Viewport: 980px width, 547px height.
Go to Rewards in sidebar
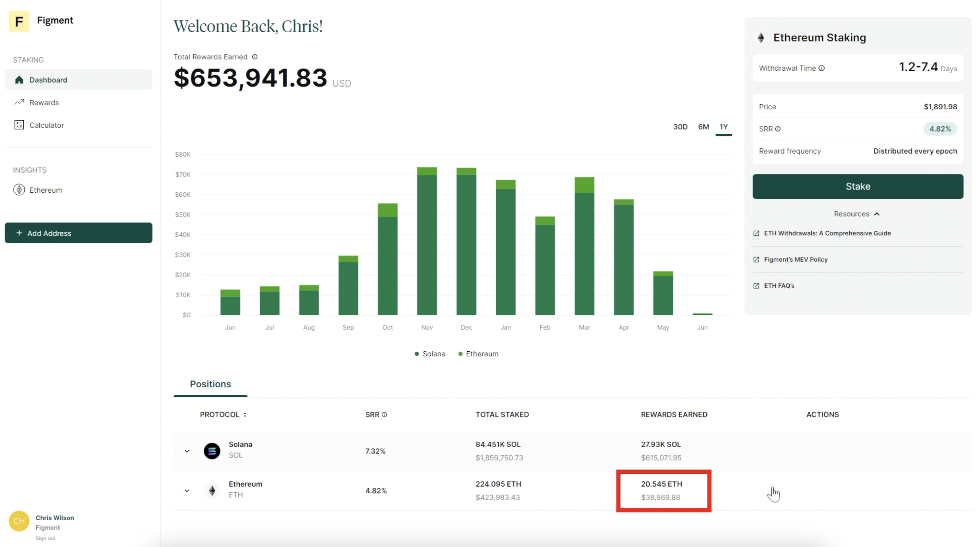[x=79, y=102]
